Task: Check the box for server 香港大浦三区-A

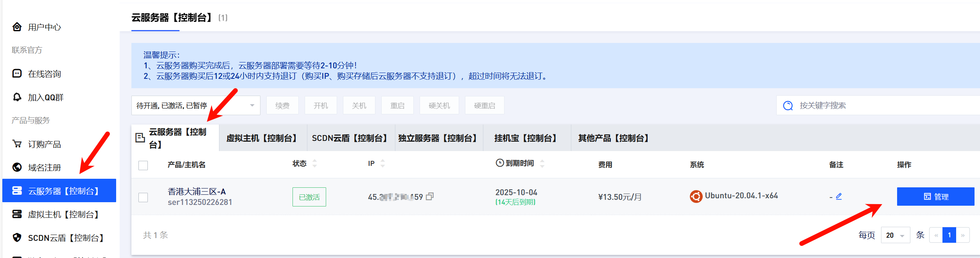Action: (x=143, y=197)
